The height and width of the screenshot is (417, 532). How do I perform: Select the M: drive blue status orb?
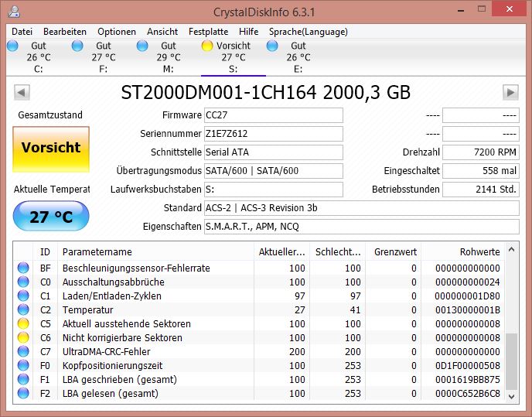click(x=142, y=46)
